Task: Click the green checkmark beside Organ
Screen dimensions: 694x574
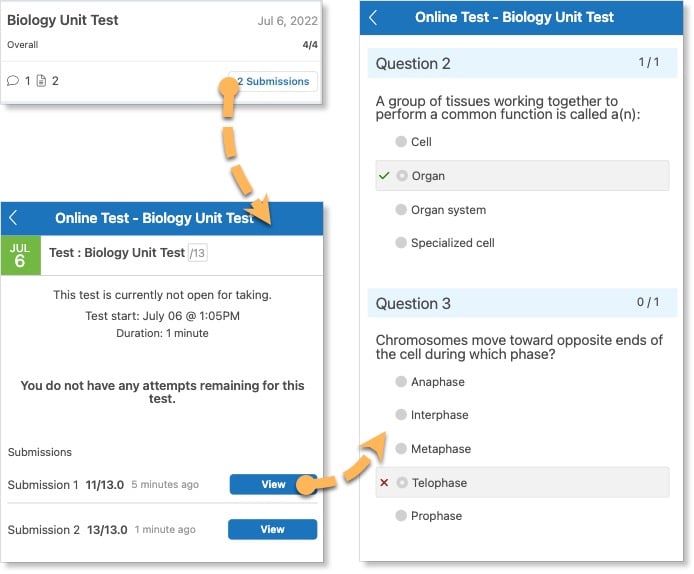Action: click(x=384, y=176)
